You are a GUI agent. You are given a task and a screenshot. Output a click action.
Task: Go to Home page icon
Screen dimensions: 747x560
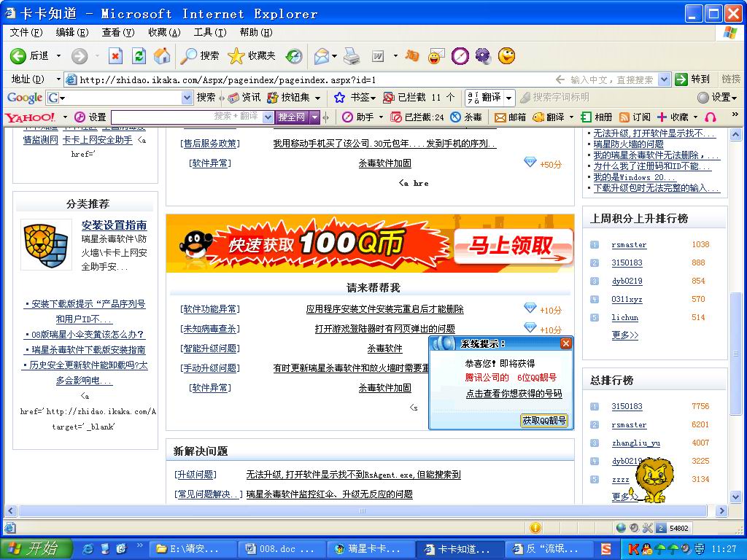(x=162, y=56)
